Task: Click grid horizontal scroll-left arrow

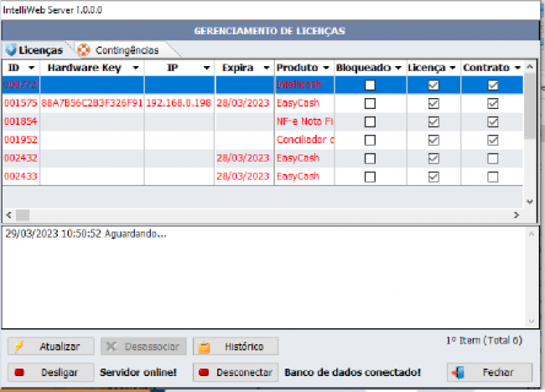Action: click(x=9, y=215)
